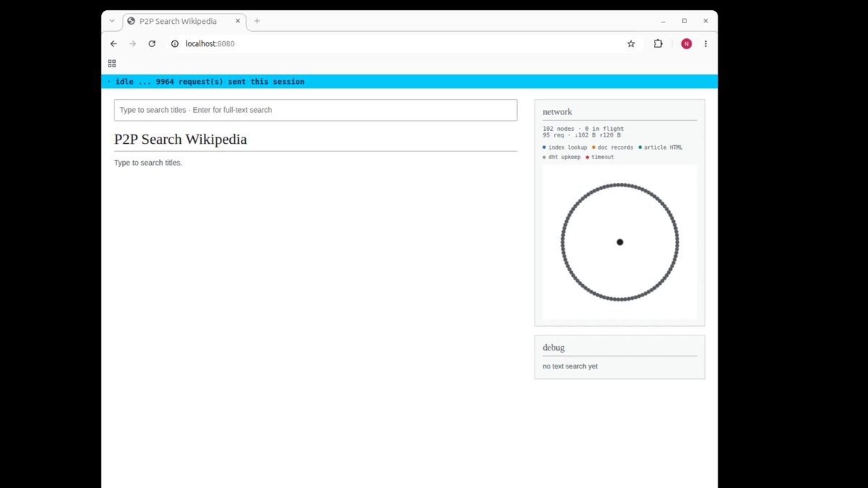The image size is (868, 488).
Task: Open the tab search dropdown arrow
Action: [x=112, y=21]
